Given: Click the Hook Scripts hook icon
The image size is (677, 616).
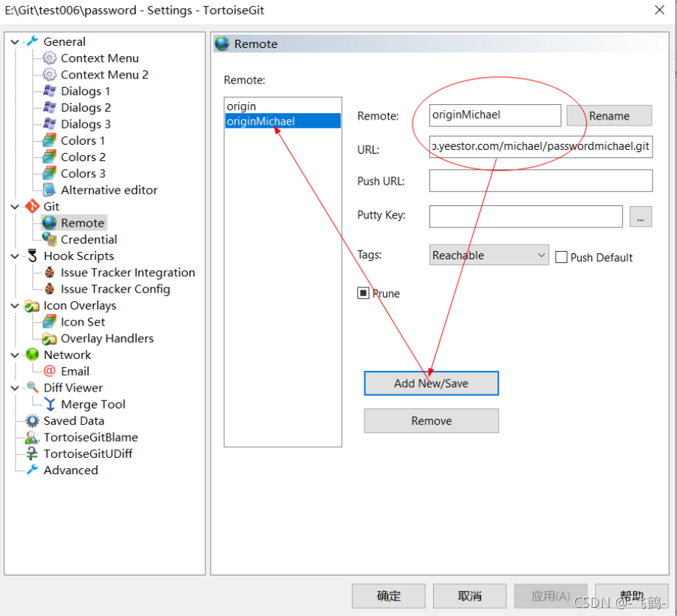Looking at the screenshot, I should click(x=33, y=256).
